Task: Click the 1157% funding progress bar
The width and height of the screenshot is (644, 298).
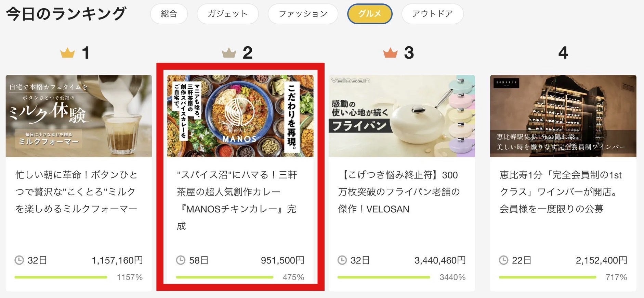Action: coord(61,277)
